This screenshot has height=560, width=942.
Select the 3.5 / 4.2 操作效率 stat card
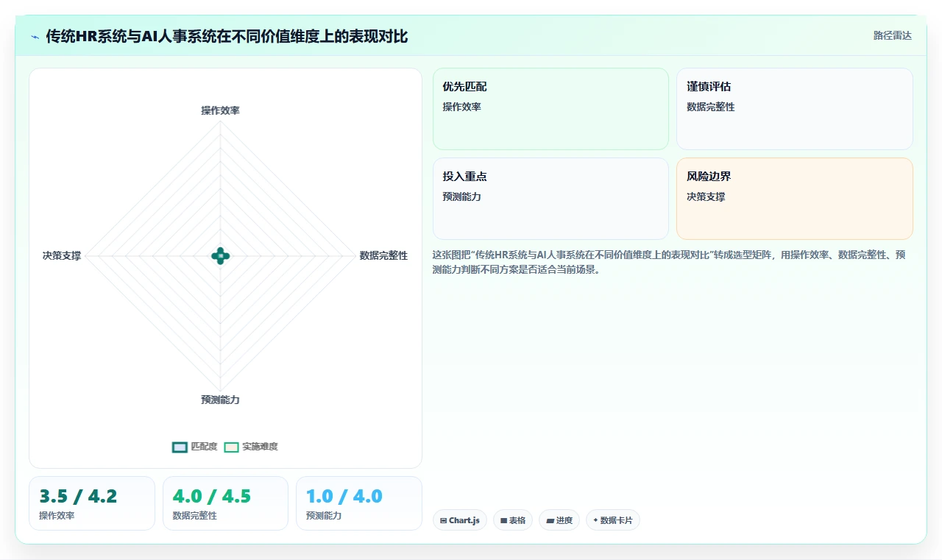(92, 503)
